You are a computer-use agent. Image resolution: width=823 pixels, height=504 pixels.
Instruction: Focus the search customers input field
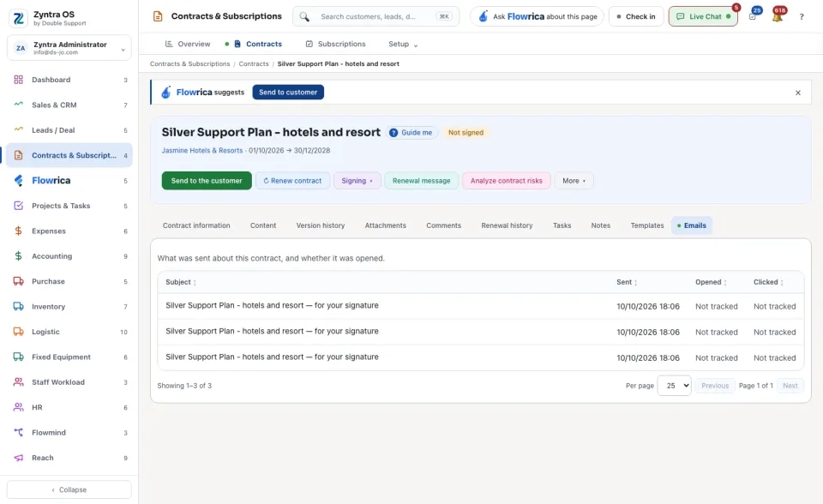(375, 17)
